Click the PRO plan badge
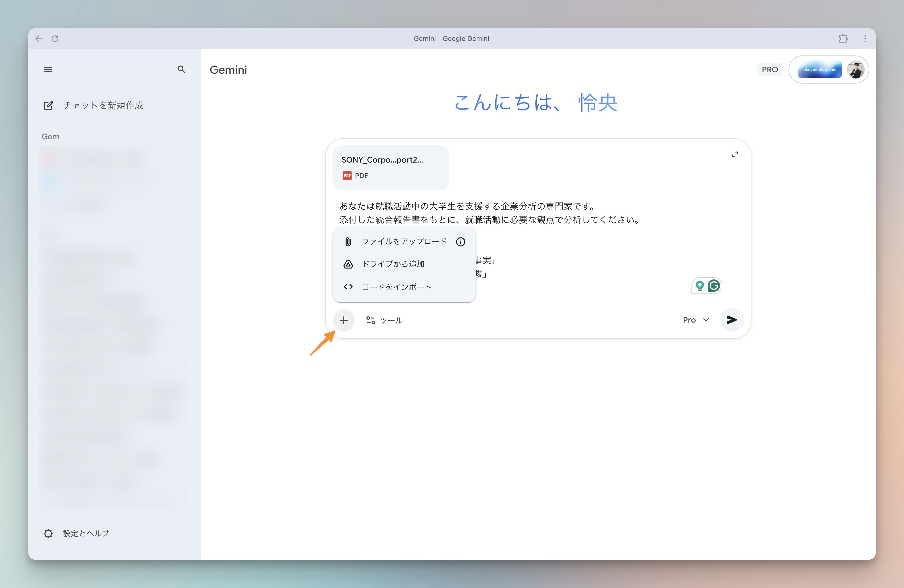904x588 pixels. [769, 70]
